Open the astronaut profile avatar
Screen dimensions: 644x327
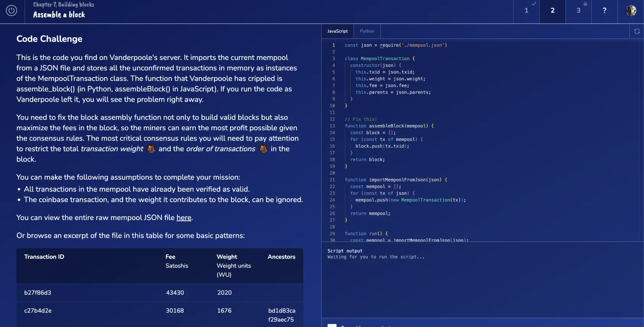631,11
